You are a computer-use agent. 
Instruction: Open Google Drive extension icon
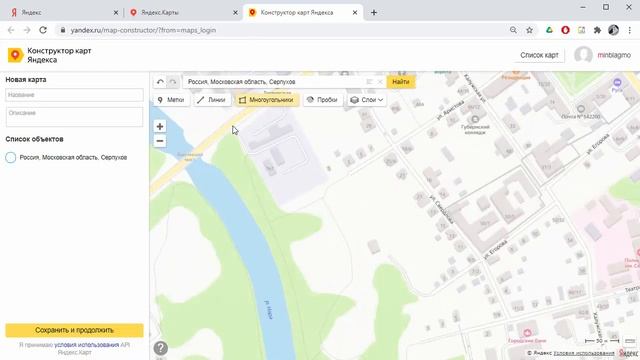tap(549, 30)
